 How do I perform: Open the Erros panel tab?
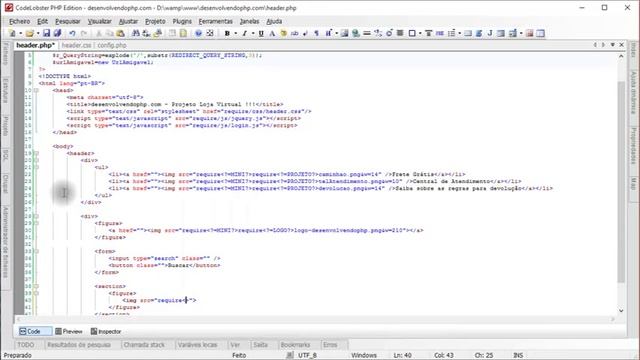coord(330,345)
